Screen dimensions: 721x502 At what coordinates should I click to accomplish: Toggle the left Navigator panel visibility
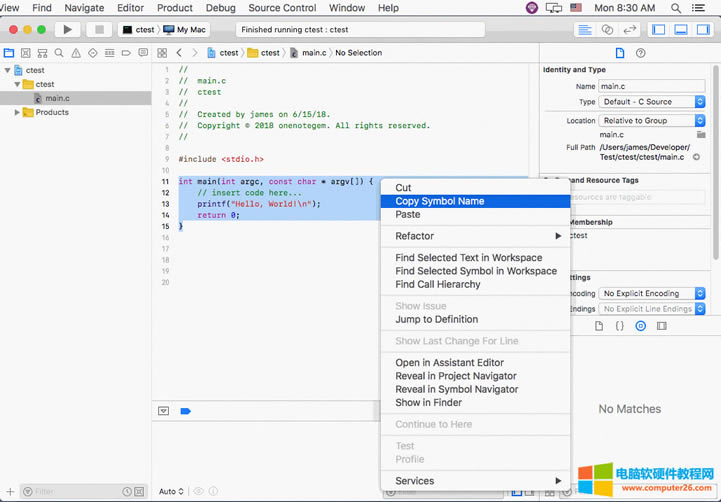click(658, 30)
